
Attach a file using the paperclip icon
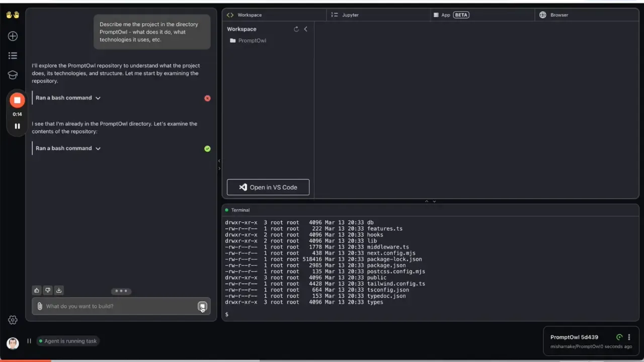pyautogui.click(x=39, y=306)
